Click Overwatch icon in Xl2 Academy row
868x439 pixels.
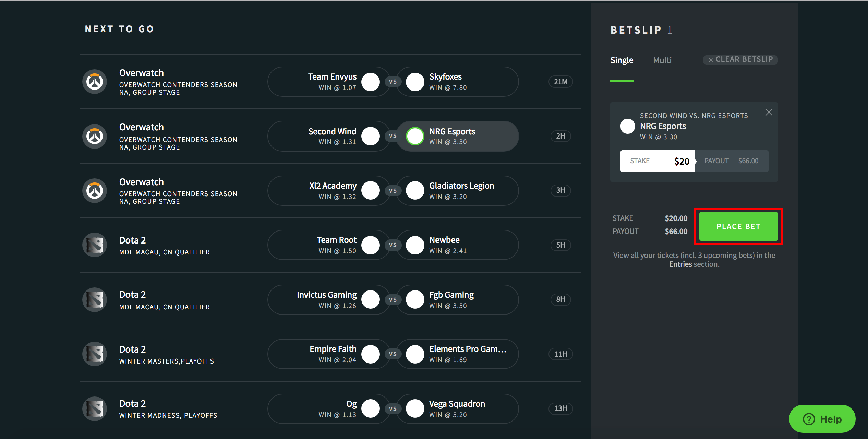(x=95, y=191)
